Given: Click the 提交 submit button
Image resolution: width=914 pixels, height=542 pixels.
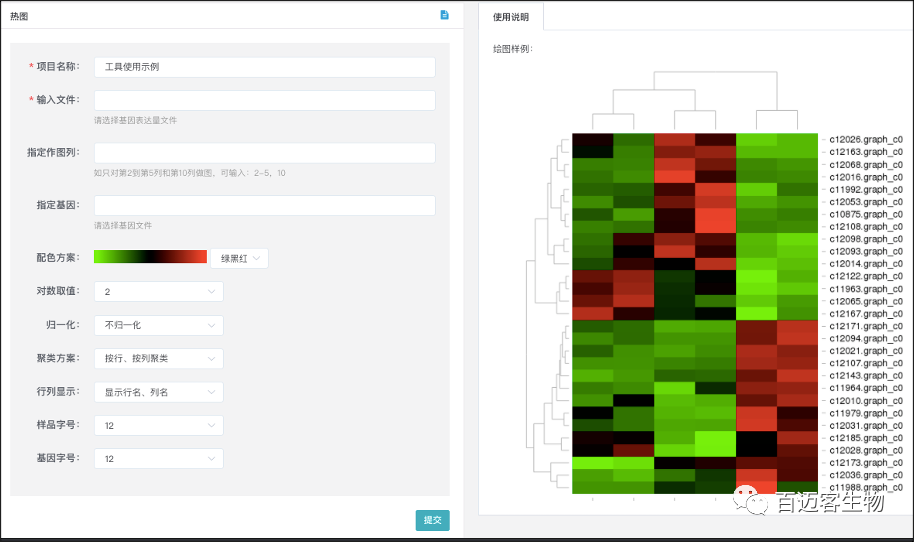Looking at the screenshot, I should pos(432,520).
